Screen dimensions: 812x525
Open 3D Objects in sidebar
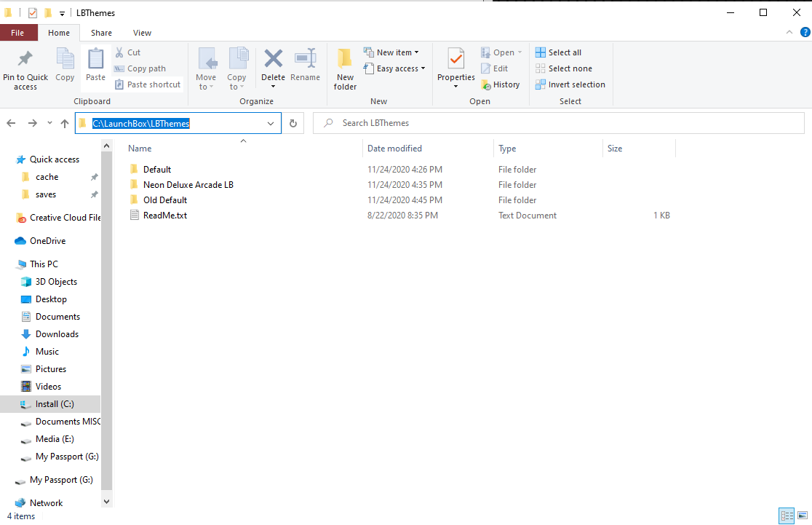(x=56, y=281)
